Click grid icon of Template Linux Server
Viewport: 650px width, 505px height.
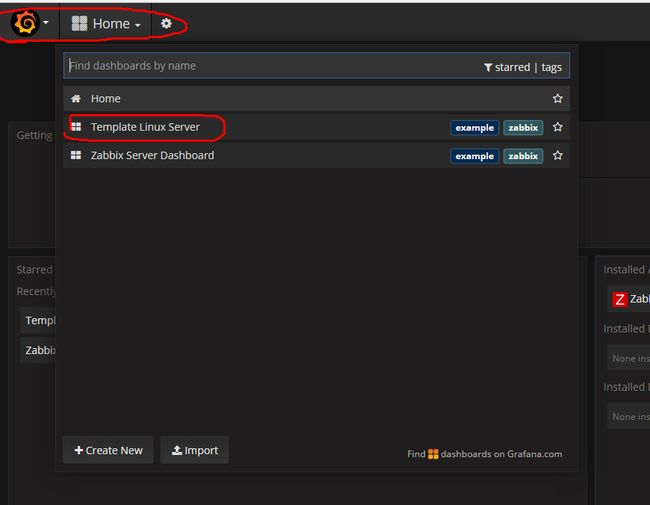(x=76, y=126)
